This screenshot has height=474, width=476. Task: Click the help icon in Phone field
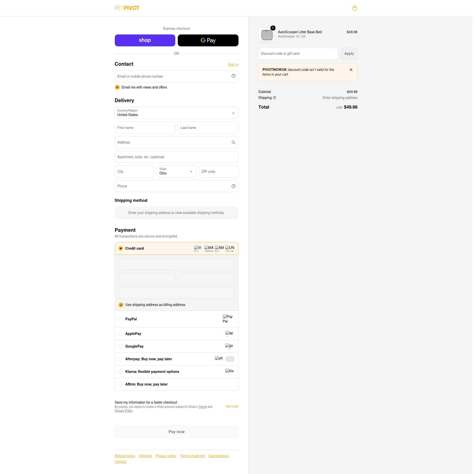[233, 186]
